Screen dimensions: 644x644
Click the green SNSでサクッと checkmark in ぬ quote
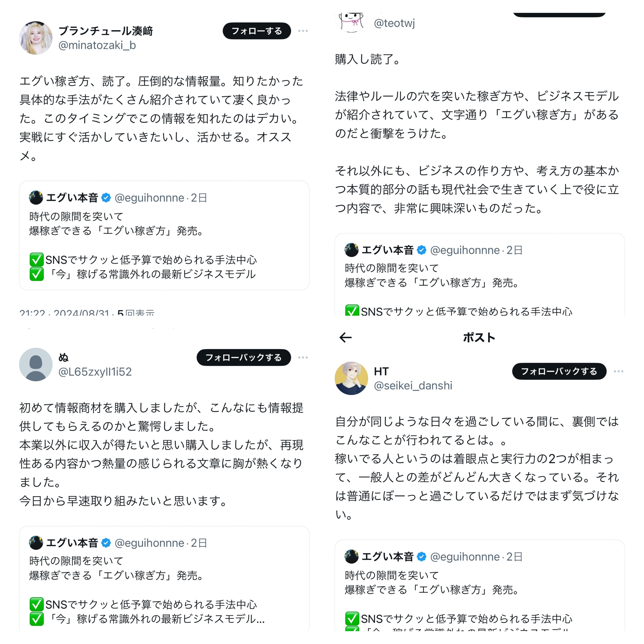click(37, 604)
